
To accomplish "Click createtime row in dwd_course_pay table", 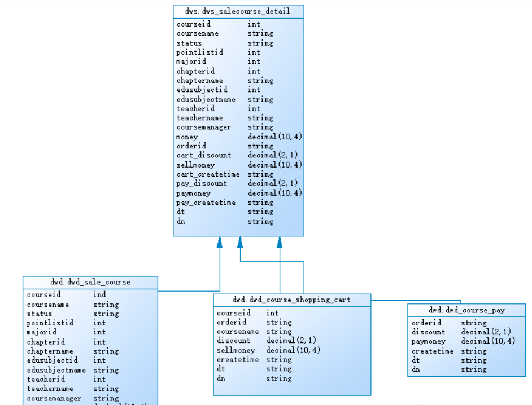I will 466,351.
